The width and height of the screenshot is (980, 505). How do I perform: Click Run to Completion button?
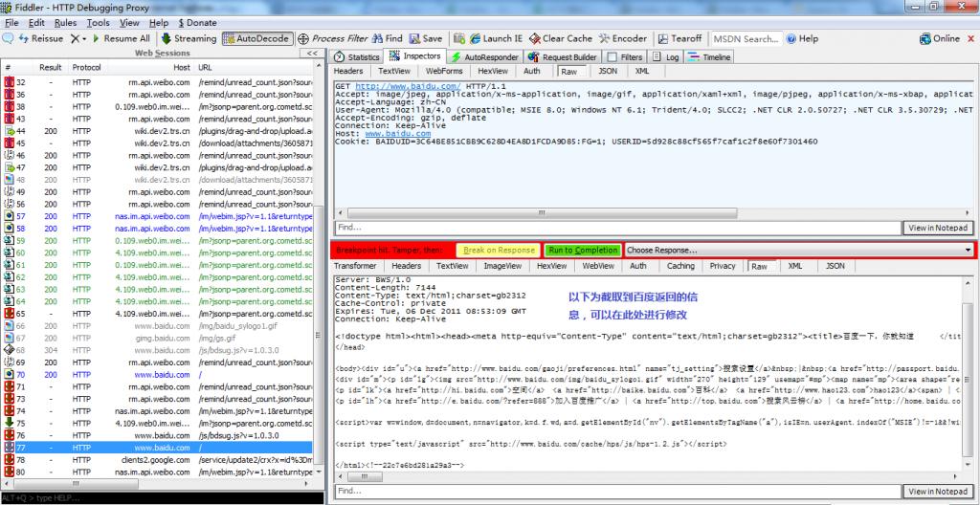coord(583,250)
